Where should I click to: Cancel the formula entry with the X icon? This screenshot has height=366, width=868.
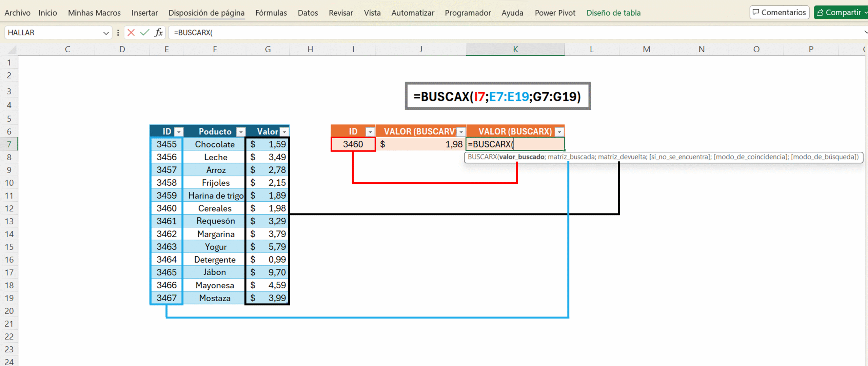point(131,33)
